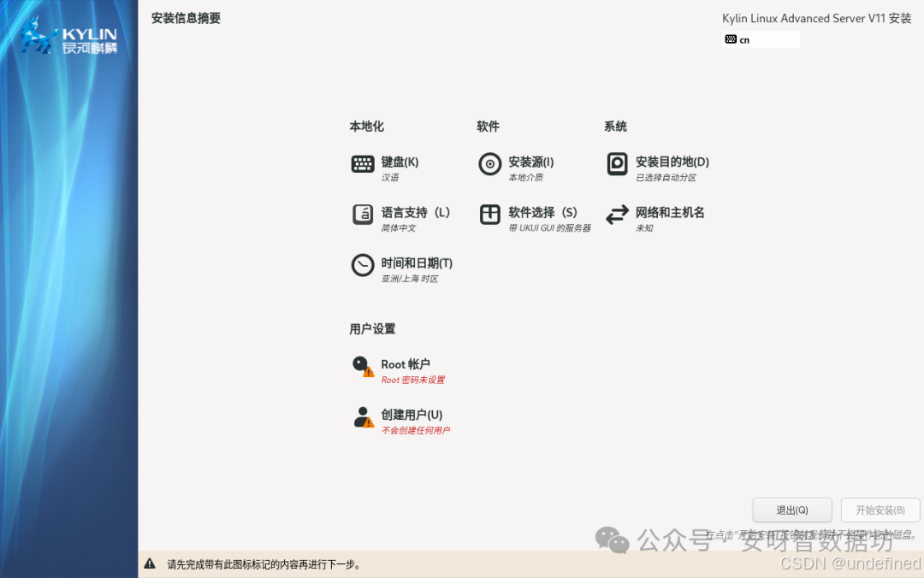924x578 pixels.
Task: Click the installation destination disk icon
Action: click(x=617, y=164)
